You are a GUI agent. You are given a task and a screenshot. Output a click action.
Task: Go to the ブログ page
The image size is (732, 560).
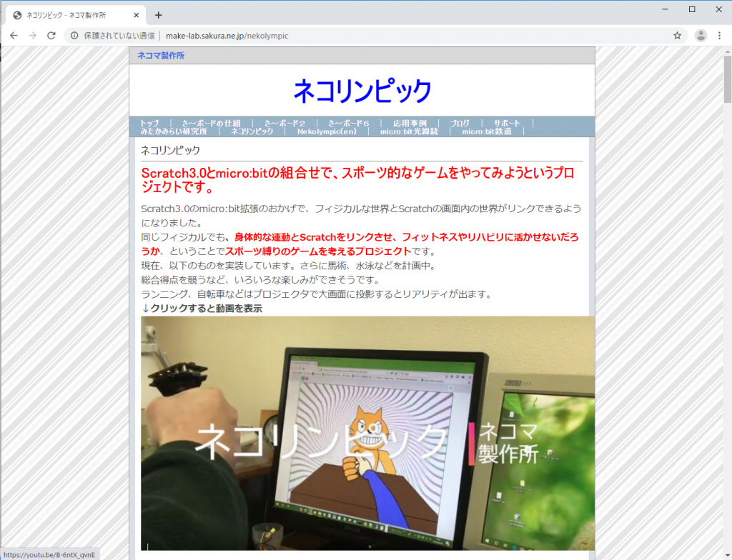(x=460, y=123)
